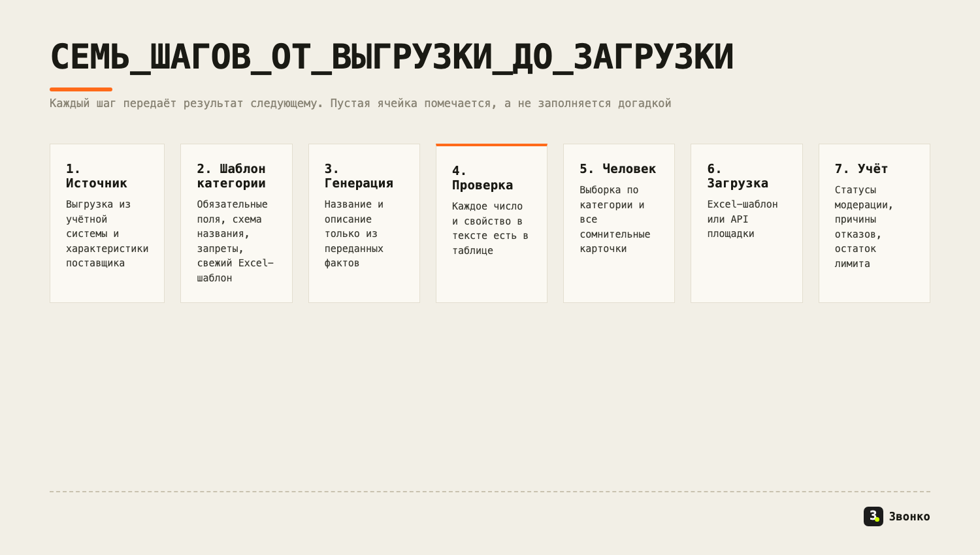
Task: Click the heading 5. Человек
Action: (x=618, y=168)
